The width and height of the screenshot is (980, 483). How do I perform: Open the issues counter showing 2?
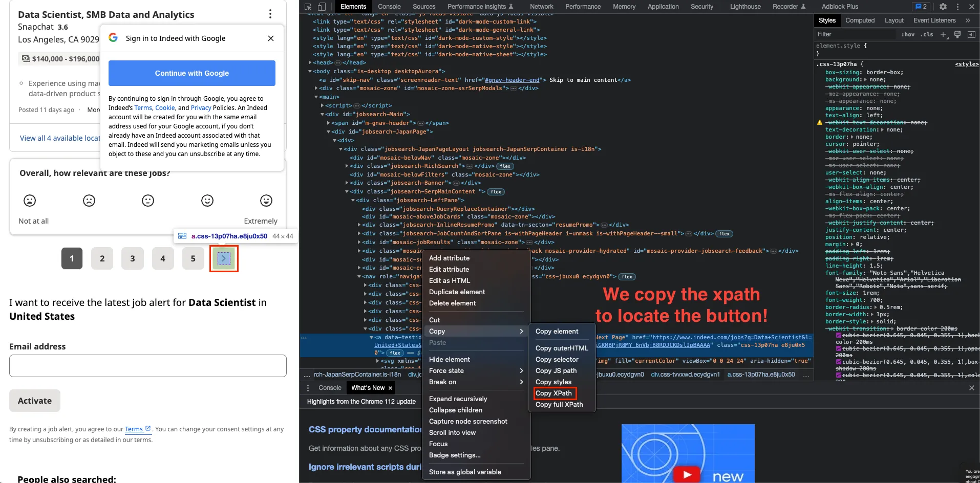(922, 7)
